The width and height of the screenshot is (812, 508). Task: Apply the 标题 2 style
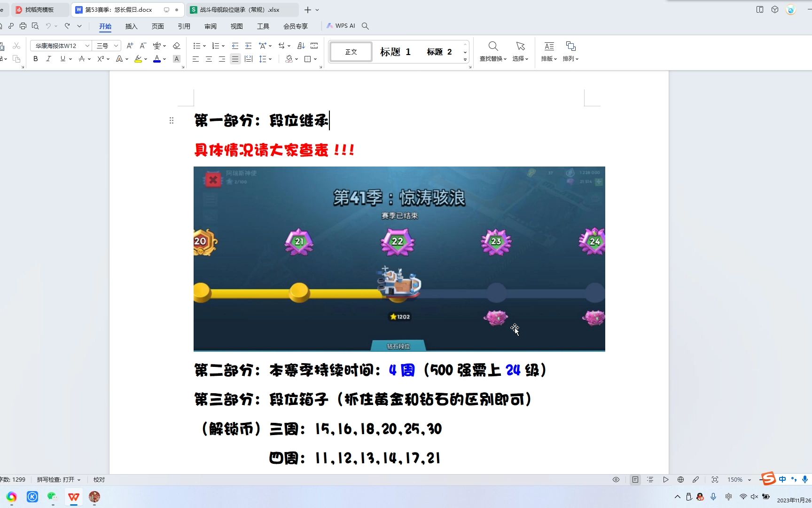pyautogui.click(x=439, y=52)
